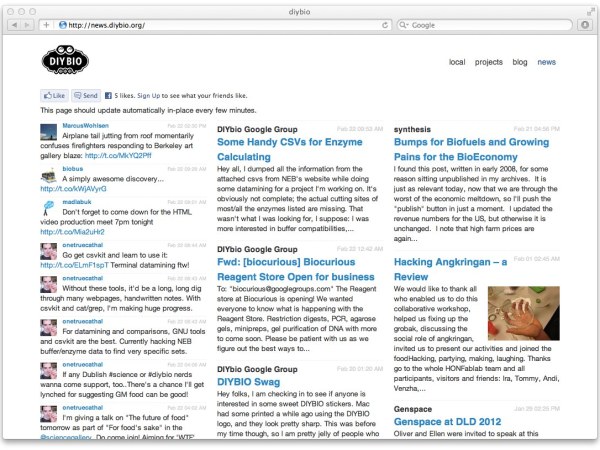
Task: Click the Facebook Send button
Action: (x=85, y=94)
